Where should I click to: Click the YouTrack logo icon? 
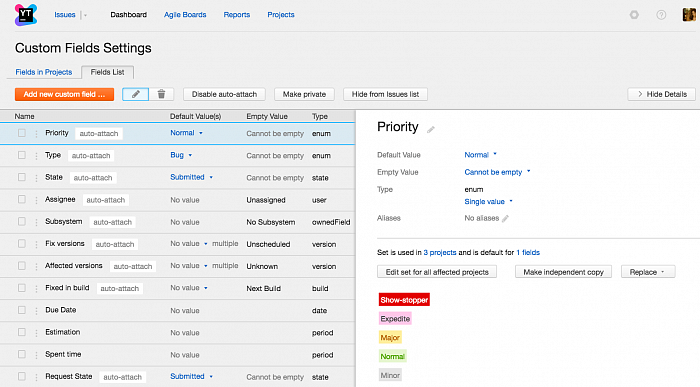[25, 15]
